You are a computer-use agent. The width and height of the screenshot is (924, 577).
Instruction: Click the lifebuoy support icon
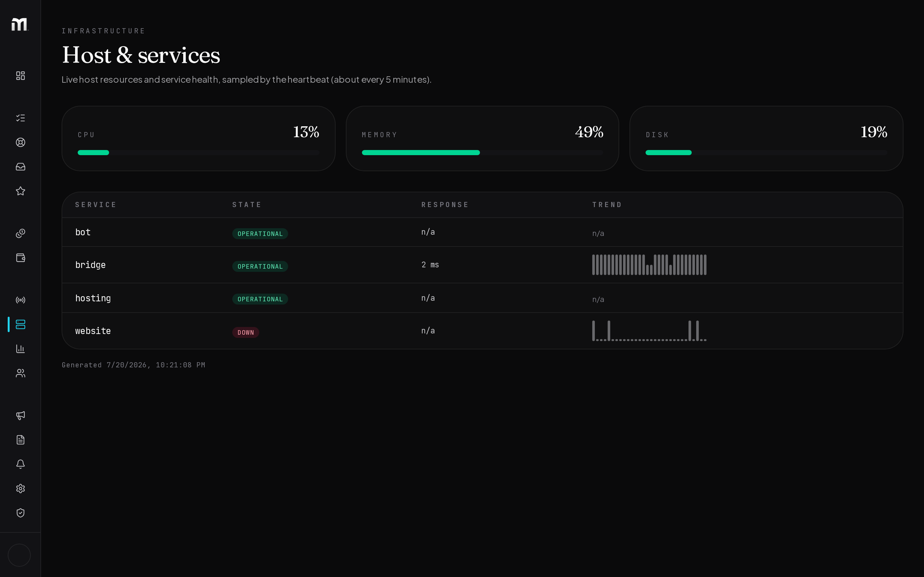tap(21, 142)
